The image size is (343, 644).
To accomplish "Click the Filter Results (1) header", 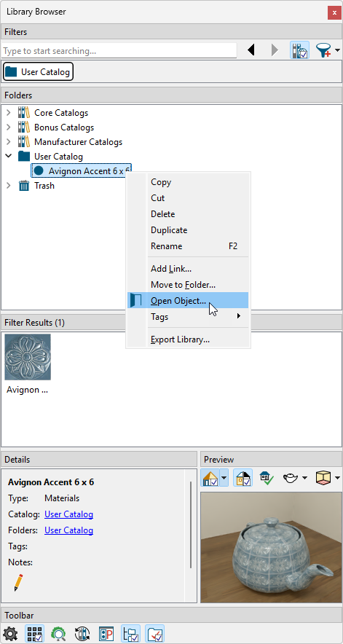I will point(171,323).
